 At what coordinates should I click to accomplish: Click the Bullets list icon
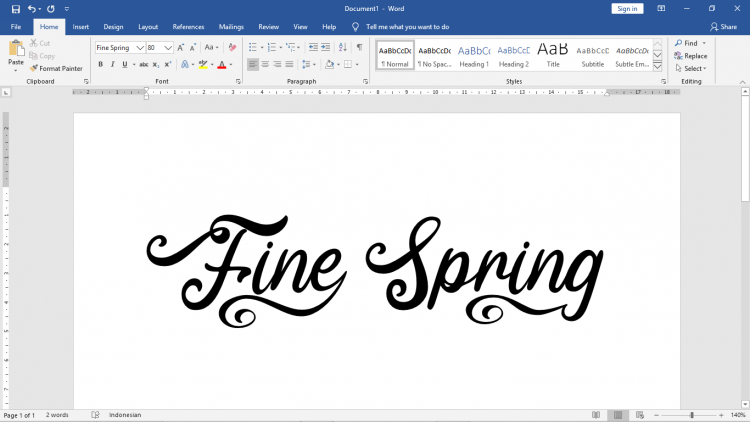(253, 47)
